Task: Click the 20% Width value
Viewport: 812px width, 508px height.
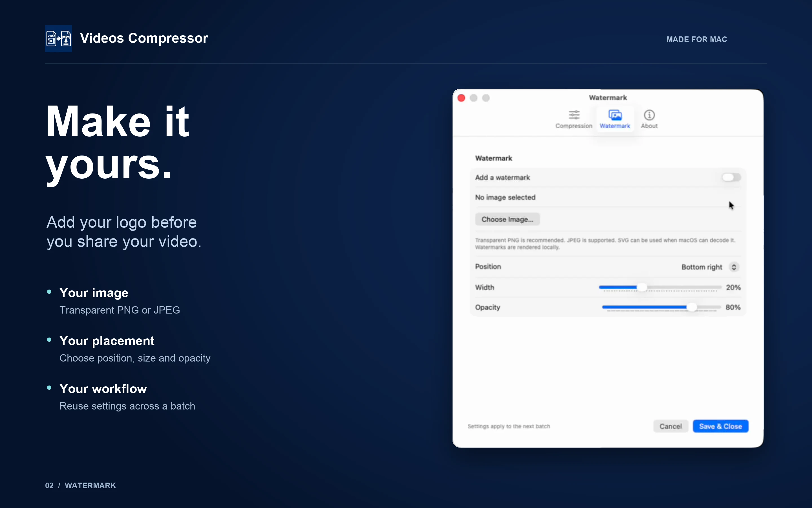Action: point(733,288)
